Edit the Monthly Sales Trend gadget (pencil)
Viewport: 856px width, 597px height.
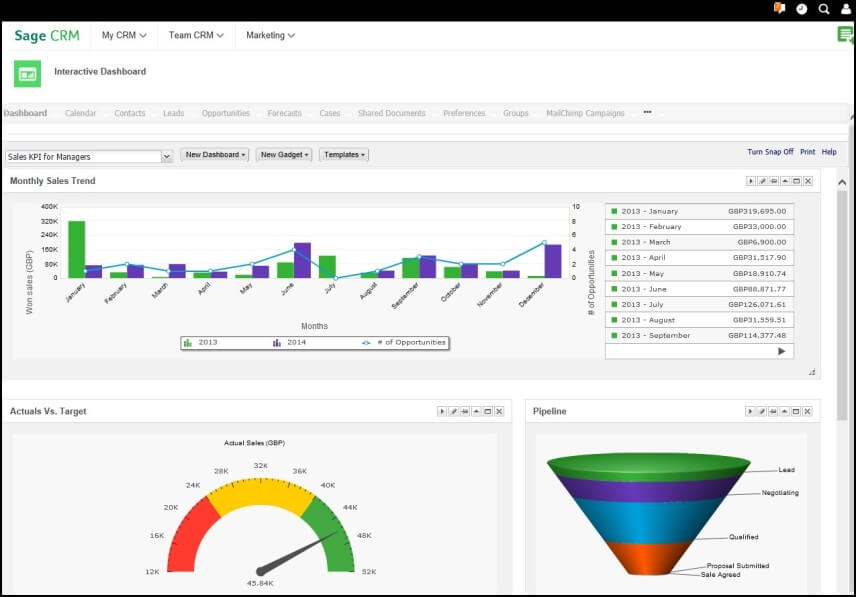pyautogui.click(x=762, y=181)
